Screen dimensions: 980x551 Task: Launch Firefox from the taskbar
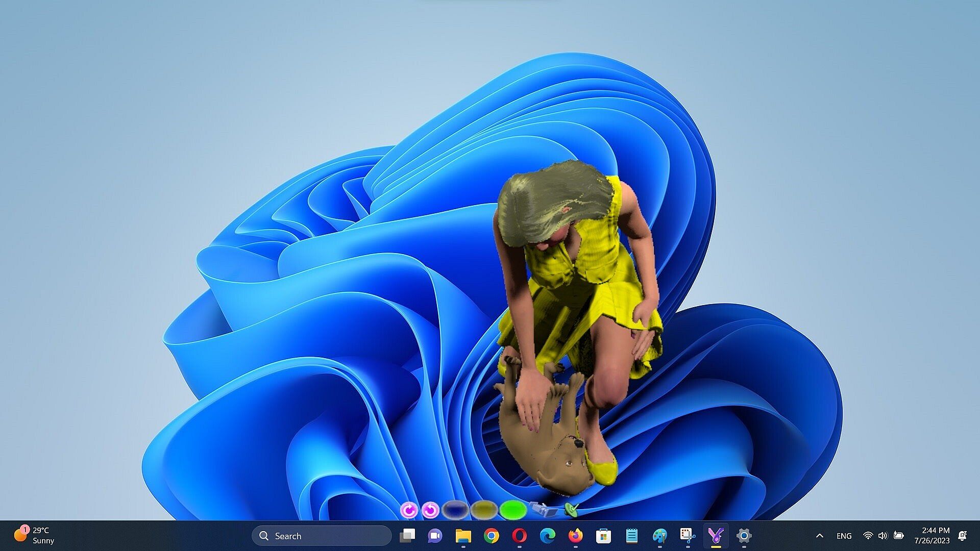[x=575, y=536]
